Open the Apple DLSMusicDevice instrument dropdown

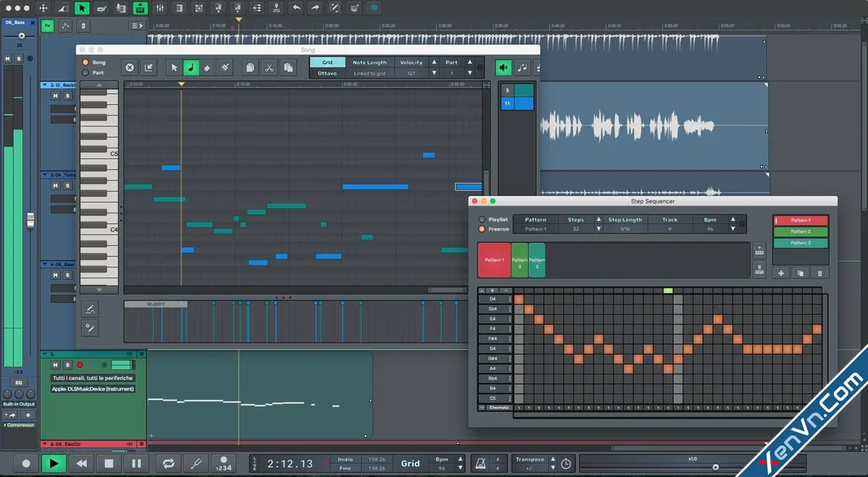(x=93, y=389)
